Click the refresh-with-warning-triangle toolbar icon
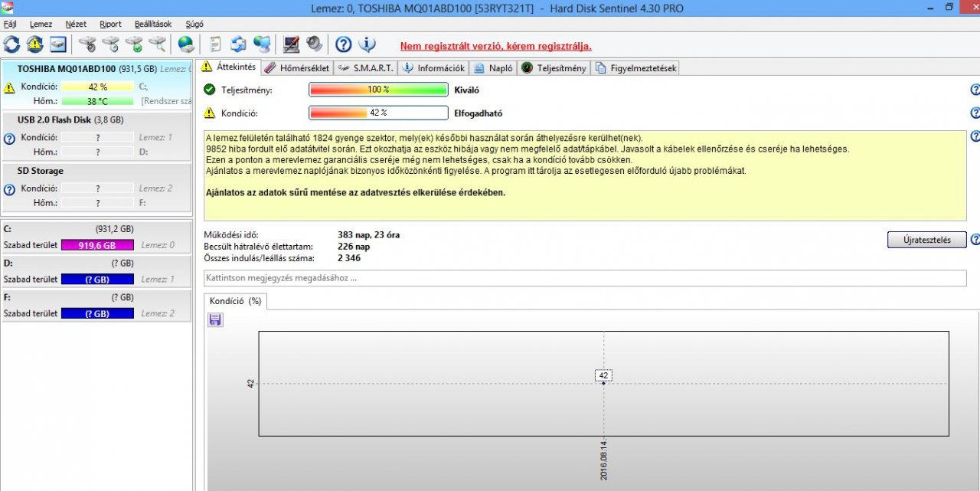The height and width of the screenshot is (491, 980). (x=35, y=44)
